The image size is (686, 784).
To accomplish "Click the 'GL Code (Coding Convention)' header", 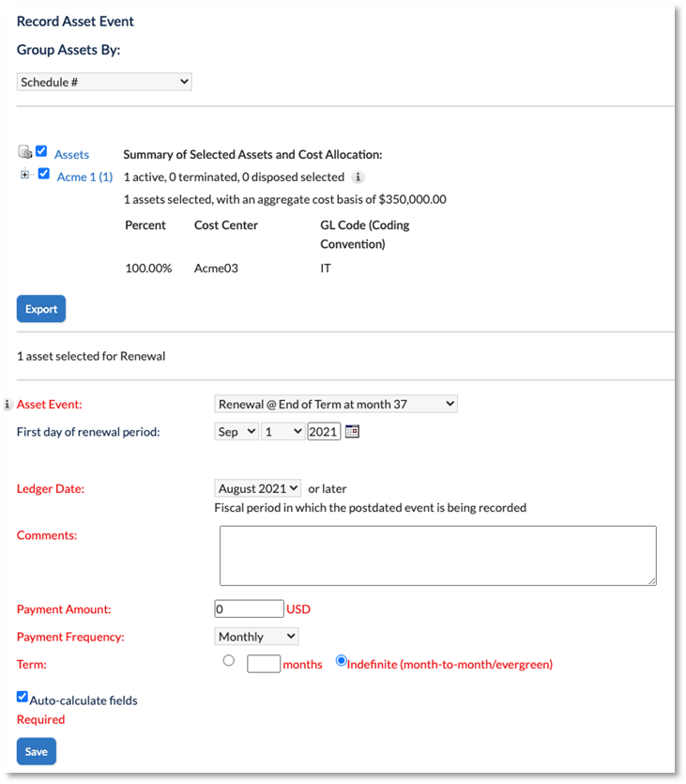I will (x=365, y=235).
